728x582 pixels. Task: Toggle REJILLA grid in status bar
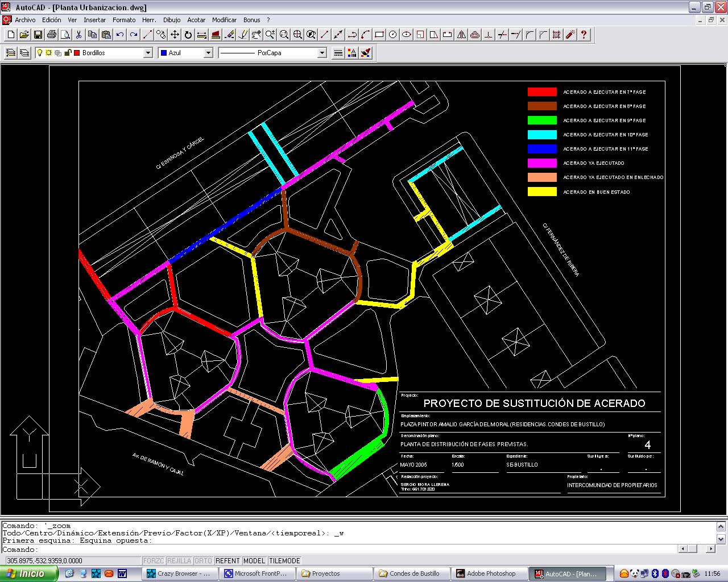click(x=179, y=561)
